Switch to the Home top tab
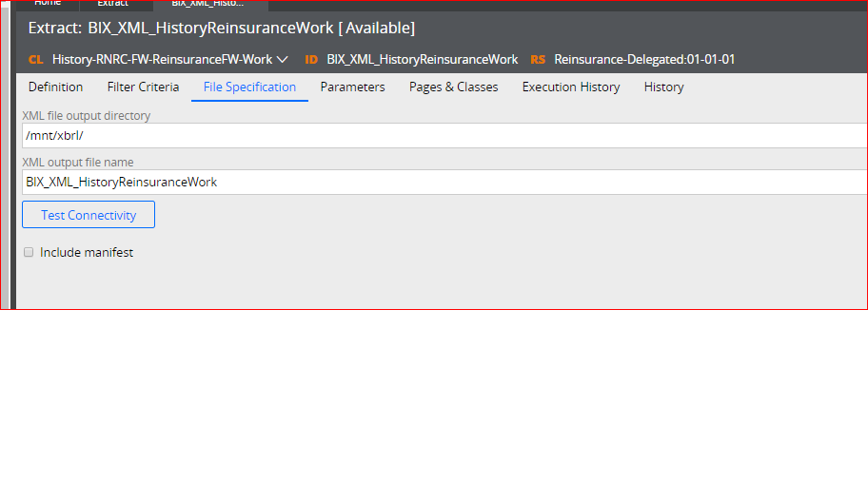 [48, 3]
